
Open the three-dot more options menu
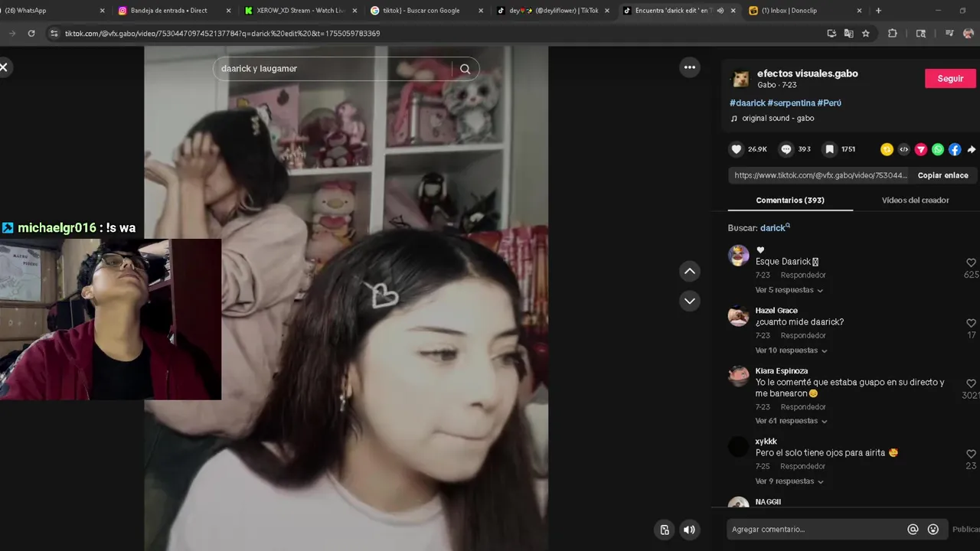tap(690, 67)
